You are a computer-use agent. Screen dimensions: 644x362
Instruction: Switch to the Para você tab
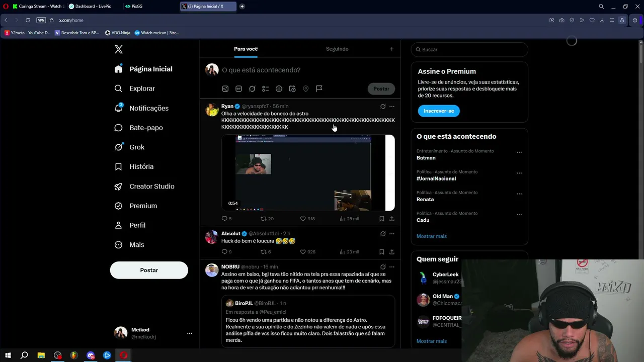tap(246, 49)
